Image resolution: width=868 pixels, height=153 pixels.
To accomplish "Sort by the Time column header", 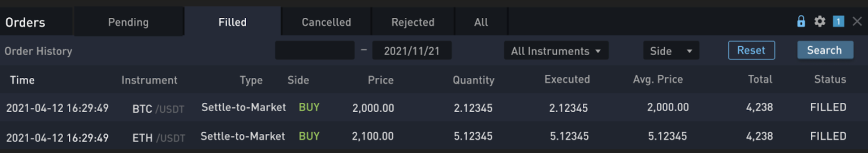I will [x=22, y=80].
